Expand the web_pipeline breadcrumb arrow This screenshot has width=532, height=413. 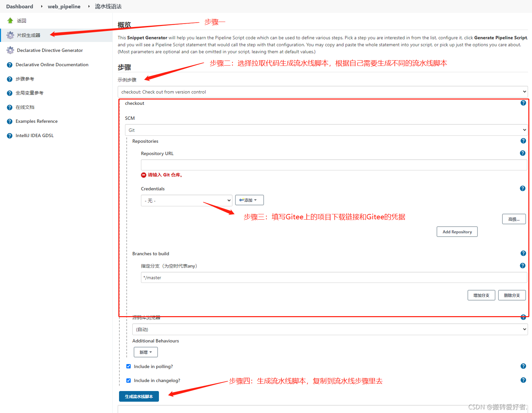(89, 6)
